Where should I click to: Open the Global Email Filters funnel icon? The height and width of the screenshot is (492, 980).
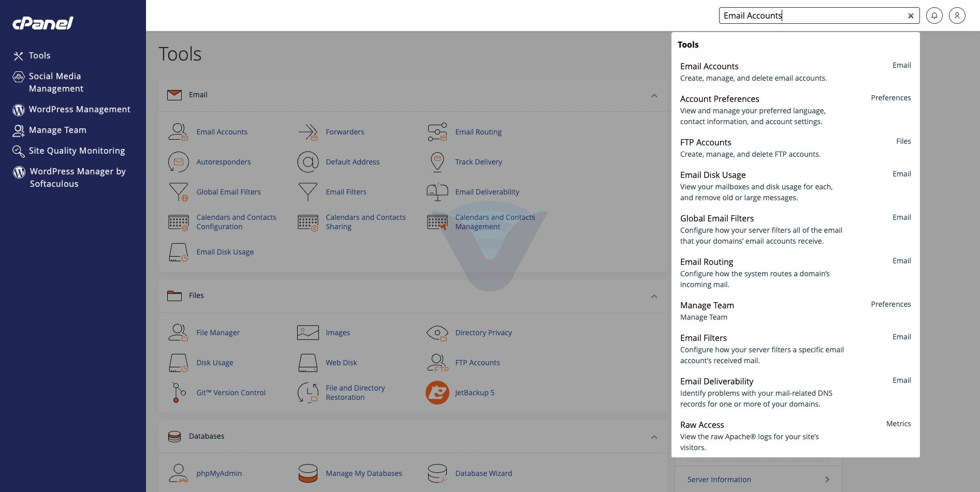tap(178, 192)
